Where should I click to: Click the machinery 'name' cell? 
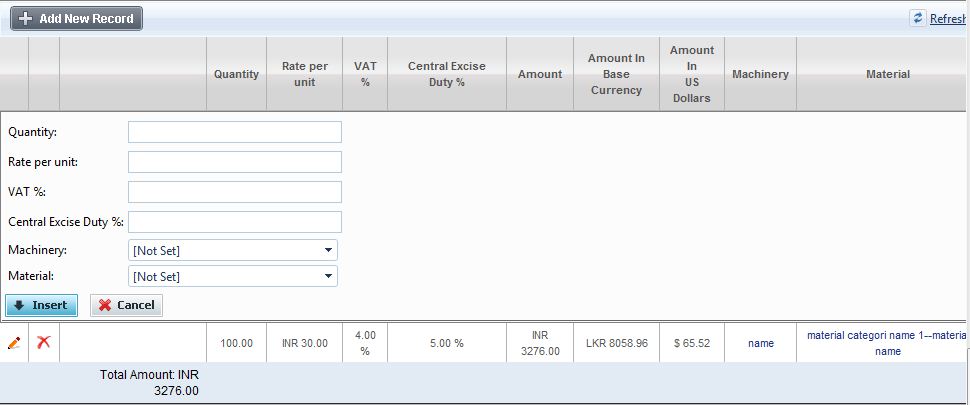tap(760, 343)
